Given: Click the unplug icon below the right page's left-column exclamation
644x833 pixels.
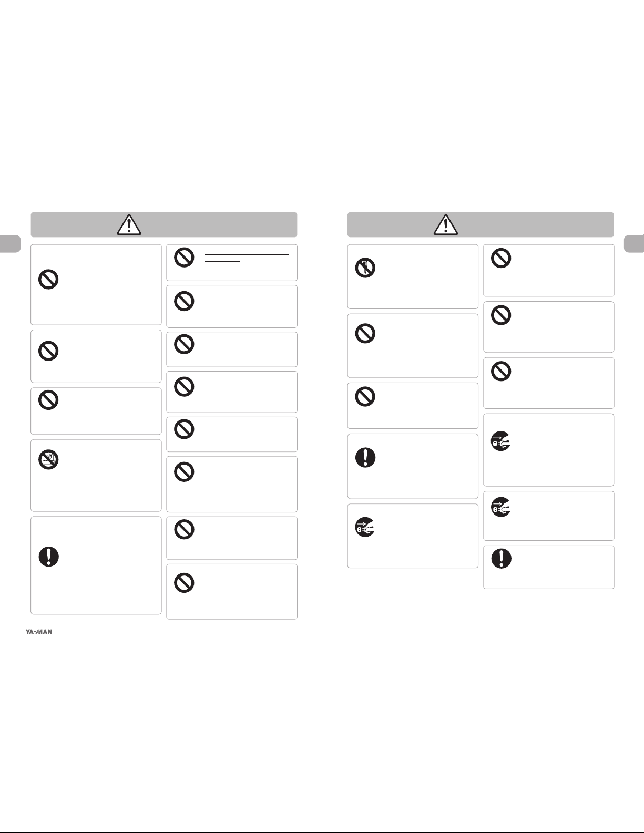Looking at the screenshot, I should pyautogui.click(x=365, y=527).
